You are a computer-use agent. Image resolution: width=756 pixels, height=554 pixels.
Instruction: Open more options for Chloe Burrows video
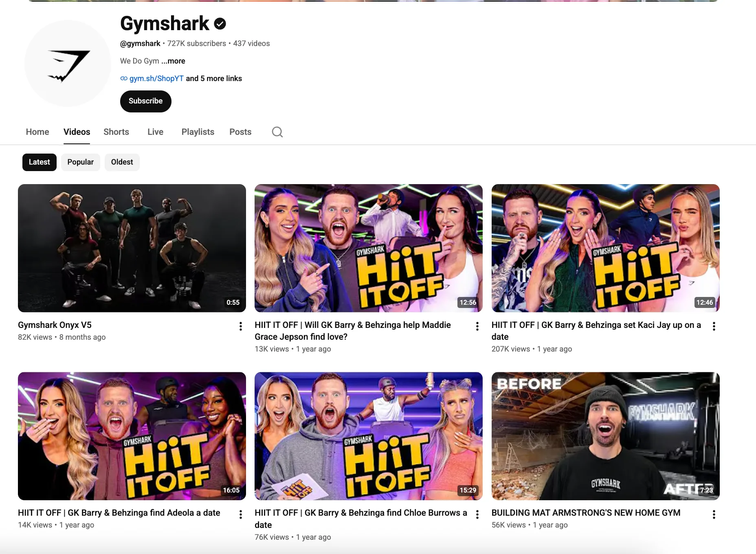tap(477, 514)
